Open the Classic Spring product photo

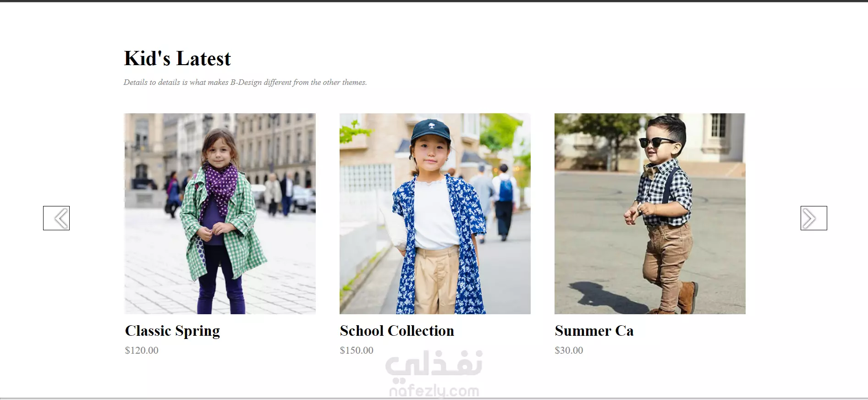point(220,214)
